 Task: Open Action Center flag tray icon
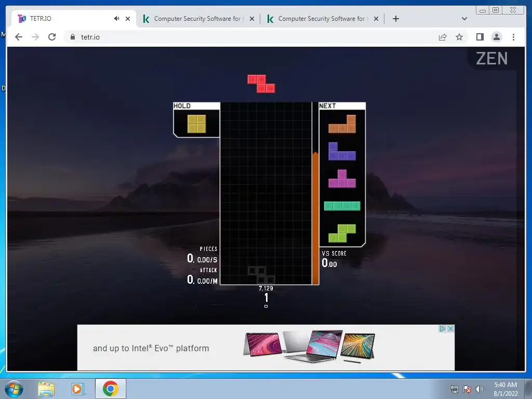[467, 389]
